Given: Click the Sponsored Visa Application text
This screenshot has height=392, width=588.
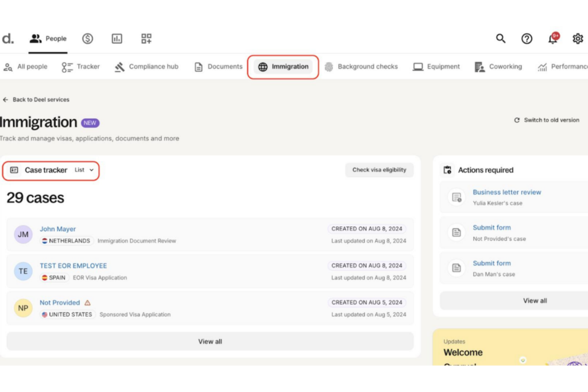Looking at the screenshot, I should 135,315.
